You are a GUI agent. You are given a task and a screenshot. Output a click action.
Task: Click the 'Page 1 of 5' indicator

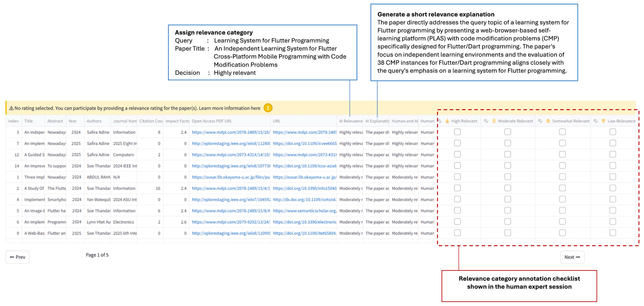97,255
